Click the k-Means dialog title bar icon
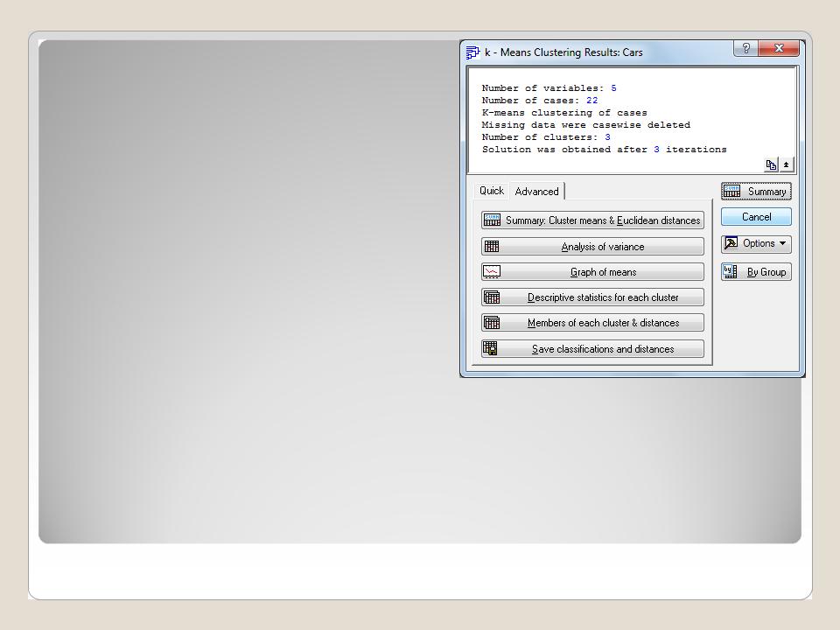The height and width of the screenshot is (630, 840). (x=472, y=52)
